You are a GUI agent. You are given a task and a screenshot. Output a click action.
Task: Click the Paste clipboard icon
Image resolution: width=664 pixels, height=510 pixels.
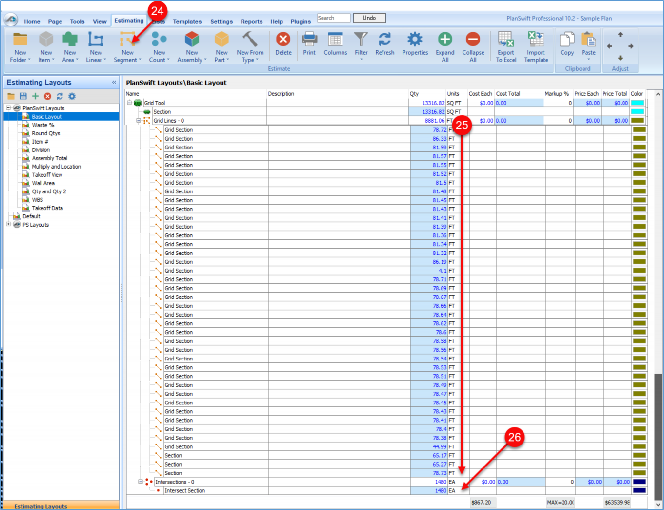588,39
